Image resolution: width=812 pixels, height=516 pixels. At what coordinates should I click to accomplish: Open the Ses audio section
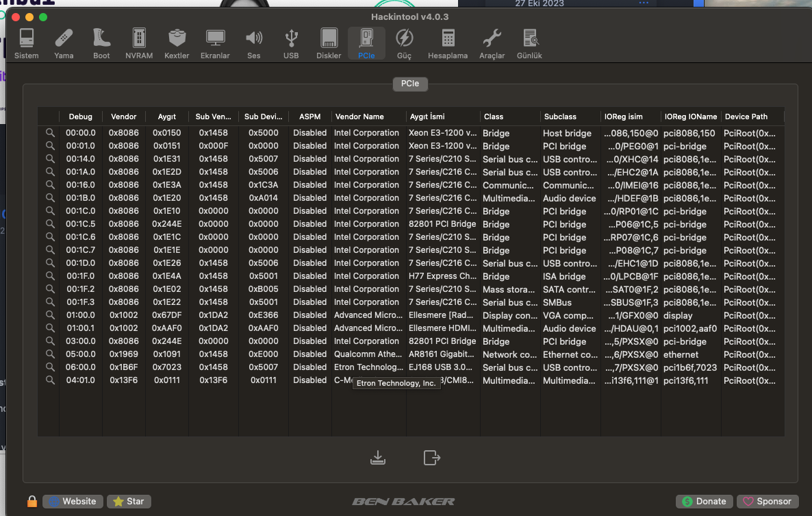(x=254, y=43)
